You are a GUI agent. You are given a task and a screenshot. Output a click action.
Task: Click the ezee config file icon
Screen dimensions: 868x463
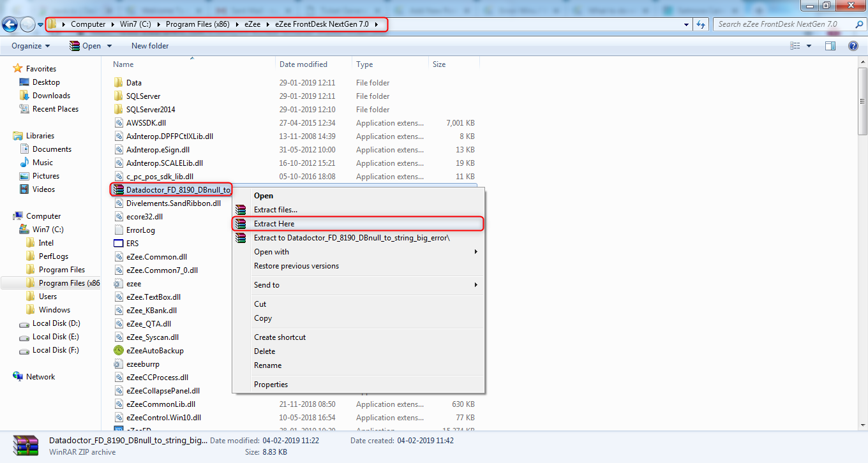118,284
